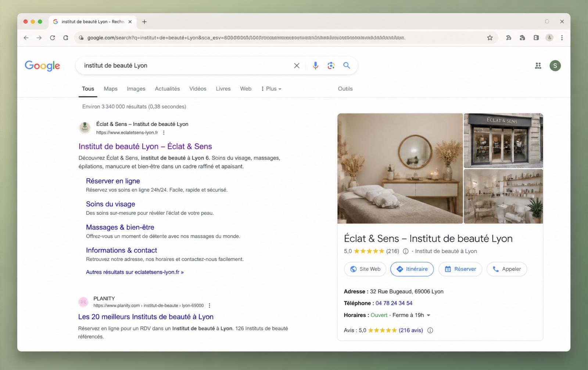Image resolution: width=588 pixels, height=370 pixels.
Task: Close the 'institut de beauté Lyon' tab
Action: [x=130, y=22]
